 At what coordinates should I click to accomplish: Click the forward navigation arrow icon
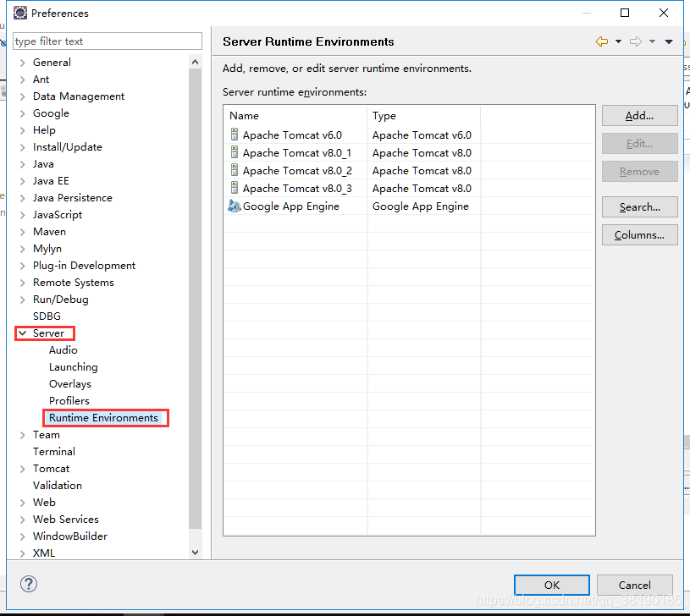tap(636, 41)
